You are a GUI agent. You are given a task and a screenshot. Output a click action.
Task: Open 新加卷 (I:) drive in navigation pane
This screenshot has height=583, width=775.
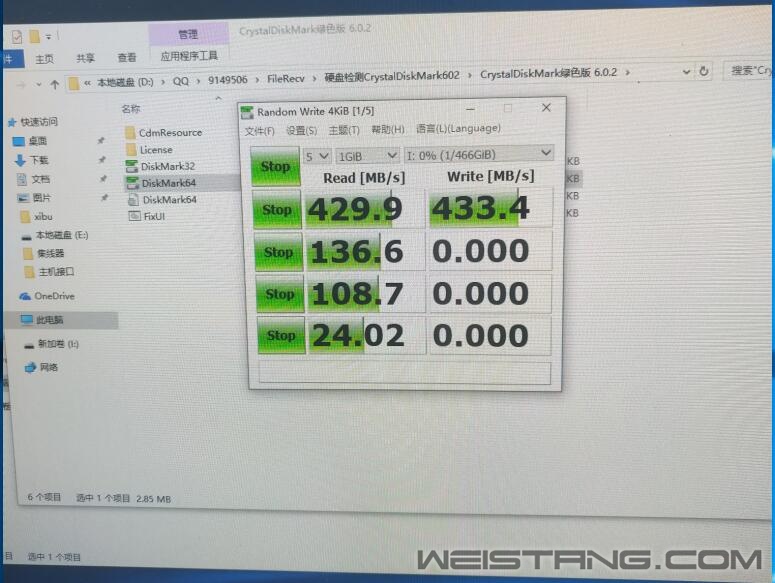[51, 344]
